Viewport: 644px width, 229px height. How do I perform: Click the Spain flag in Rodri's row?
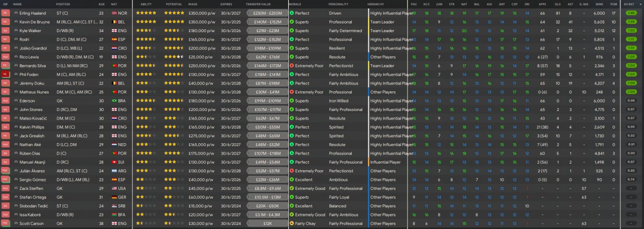pos(114,39)
